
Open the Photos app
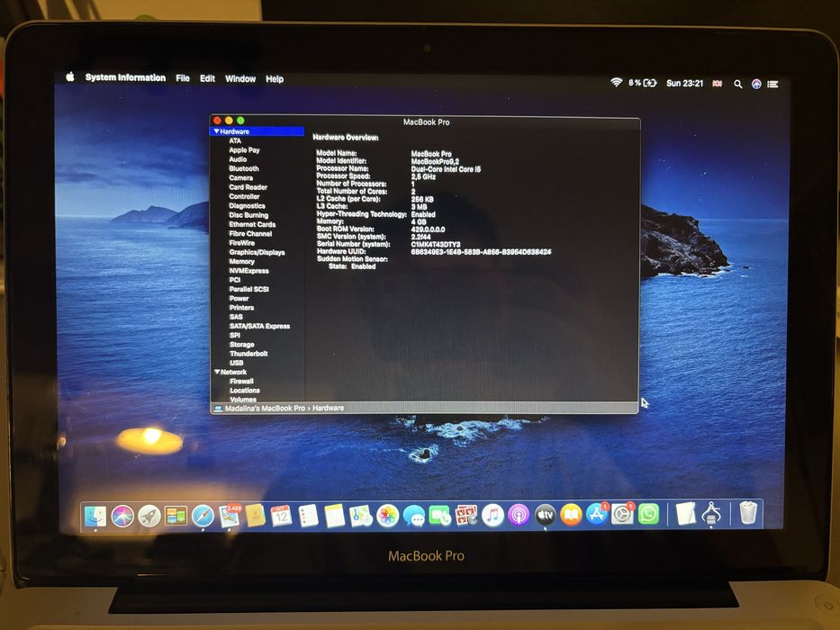coord(387,516)
